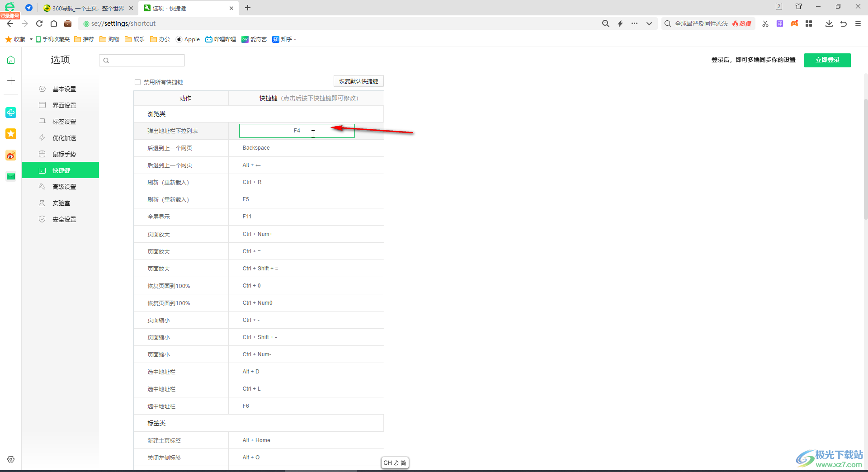Open the 购物 bookmarks folder
868x472 pixels.
click(x=109, y=39)
